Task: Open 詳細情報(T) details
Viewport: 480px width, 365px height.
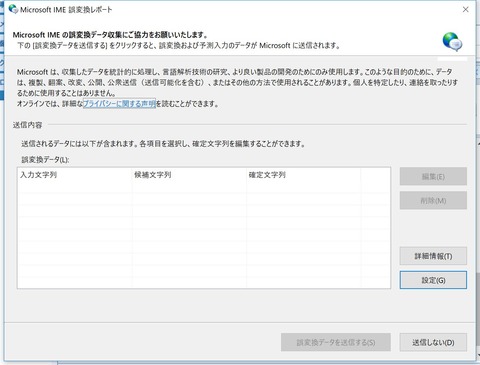Action: point(433,256)
